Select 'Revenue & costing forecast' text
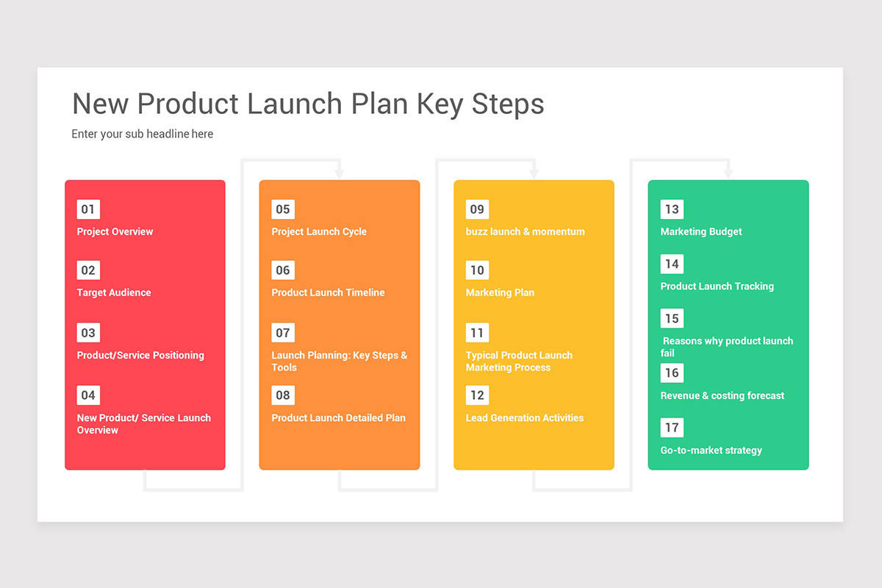882x588 pixels. [x=723, y=395]
